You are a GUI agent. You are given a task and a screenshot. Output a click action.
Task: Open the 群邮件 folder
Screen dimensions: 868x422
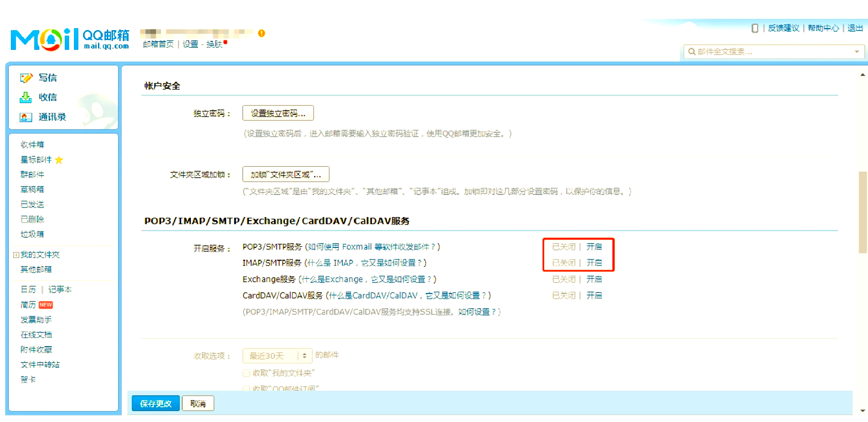pos(32,174)
